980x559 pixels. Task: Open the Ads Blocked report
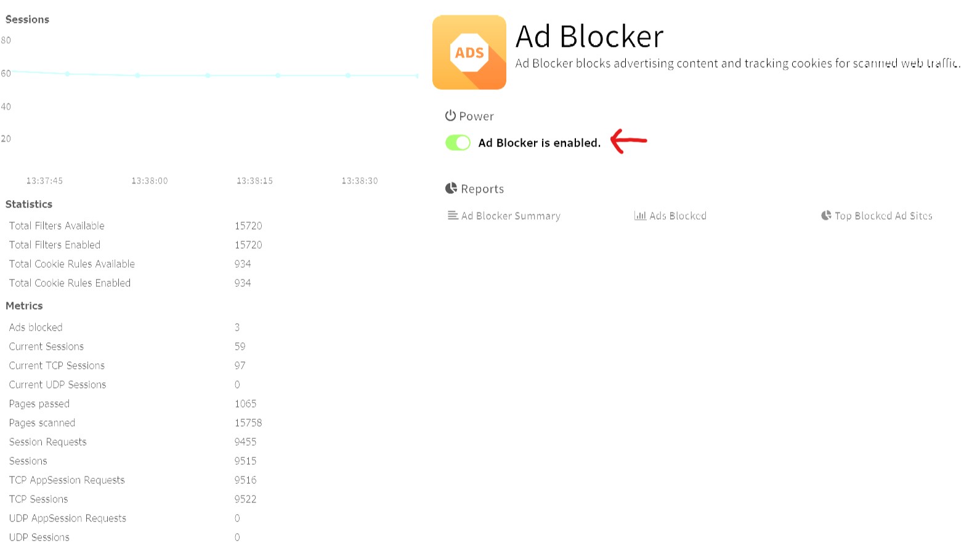point(678,216)
